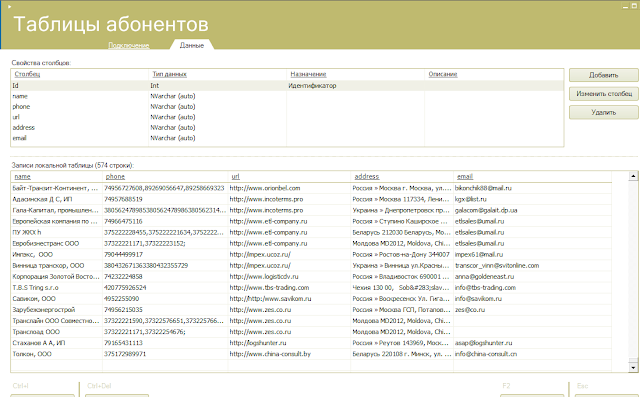Image resolution: width=640 pixels, height=397 pixels.
Task: Minimize the Таблицы абонентов window
Action: (625, 6)
